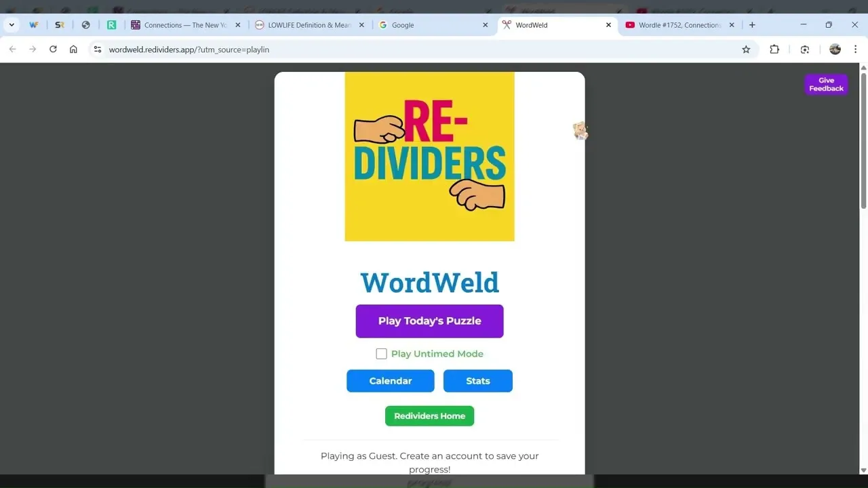The width and height of the screenshot is (868, 488).
Task: View site information icon in address bar
Action: tap(98, 49)
